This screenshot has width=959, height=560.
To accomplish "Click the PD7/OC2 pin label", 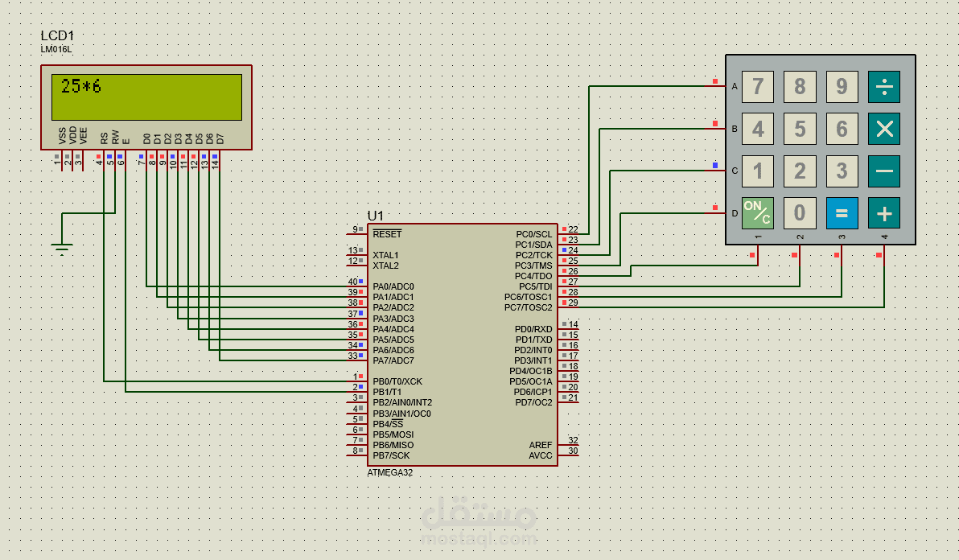I will click(533, 402).
